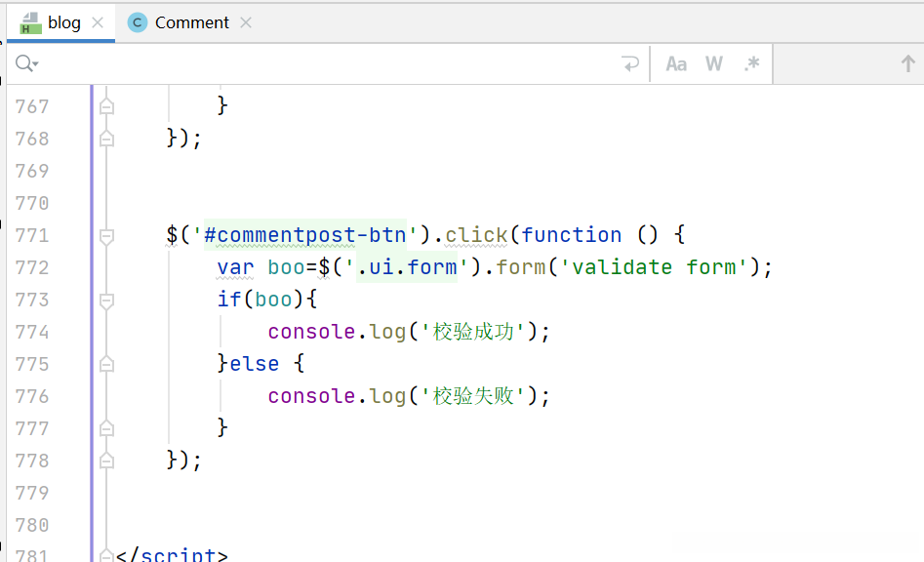Open the Comment tab
924x562 pixels.
pos(191,22)
